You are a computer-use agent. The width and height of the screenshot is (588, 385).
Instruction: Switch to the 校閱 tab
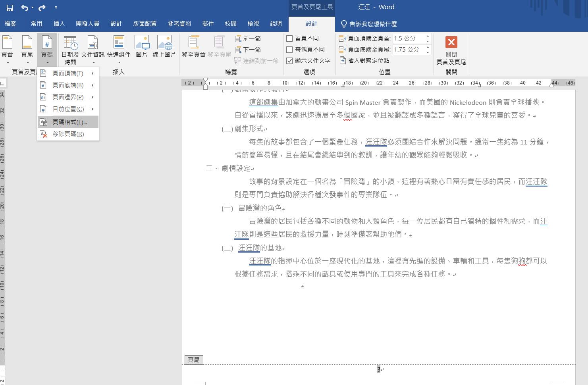[231, 24]
